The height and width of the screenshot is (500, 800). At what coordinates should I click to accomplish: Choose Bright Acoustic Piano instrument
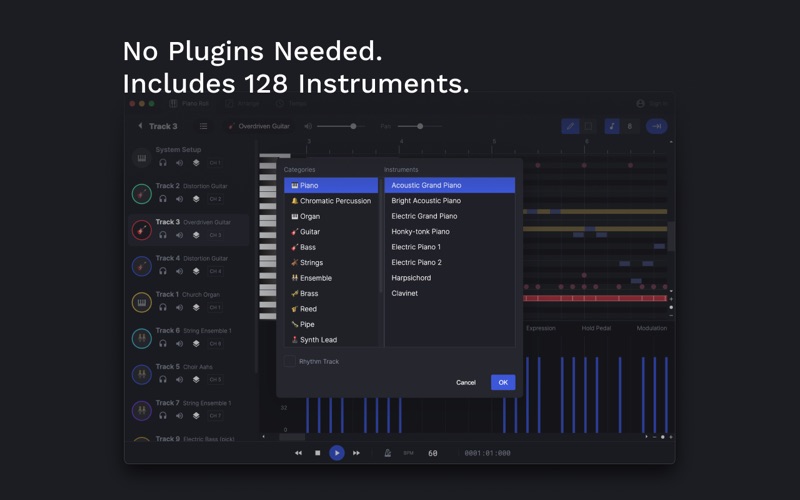coord(449,201)
